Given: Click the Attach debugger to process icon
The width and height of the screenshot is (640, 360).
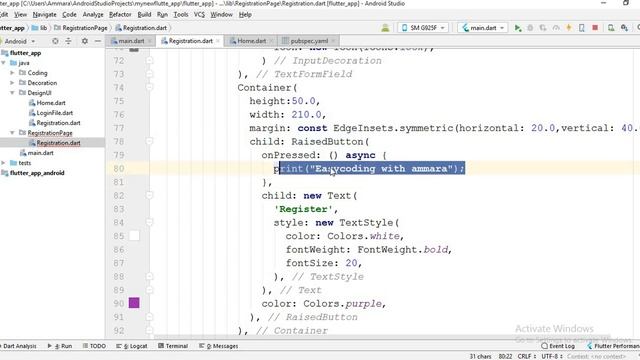Looking at the screenshot, I should tap(582, 28).
